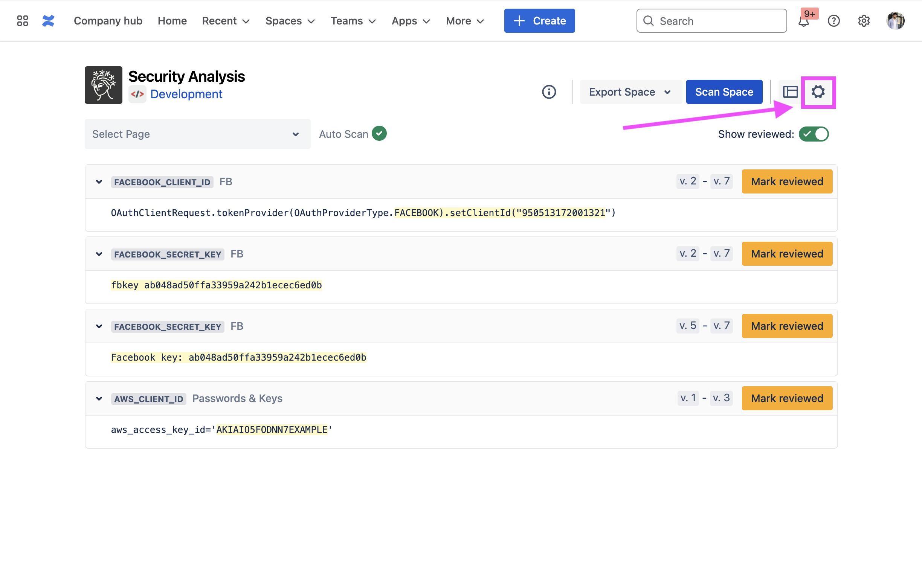
Task: Collapse the 'Facebook key:' secret finding
Action: click(x=99, y=326)
